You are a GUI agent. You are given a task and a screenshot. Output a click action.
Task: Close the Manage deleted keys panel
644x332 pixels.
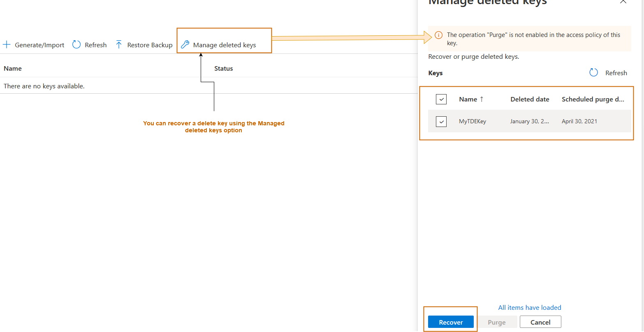623,2
